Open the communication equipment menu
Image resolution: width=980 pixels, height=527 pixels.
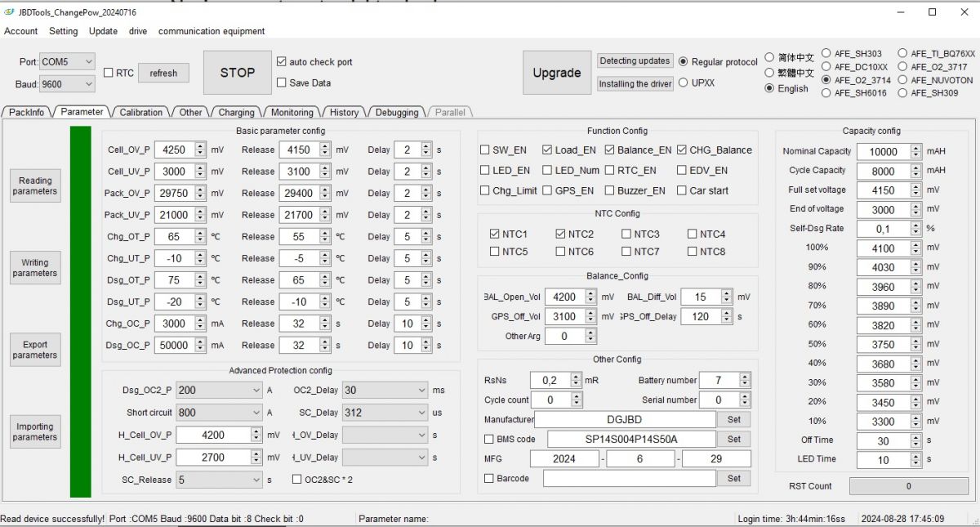pos(212,31)
